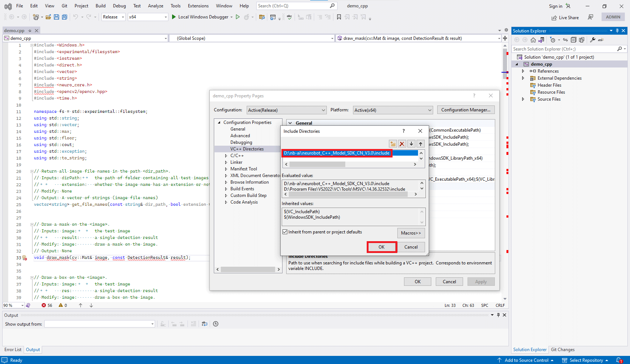Click the New Project toolbar icon

(x=36, y=17)
